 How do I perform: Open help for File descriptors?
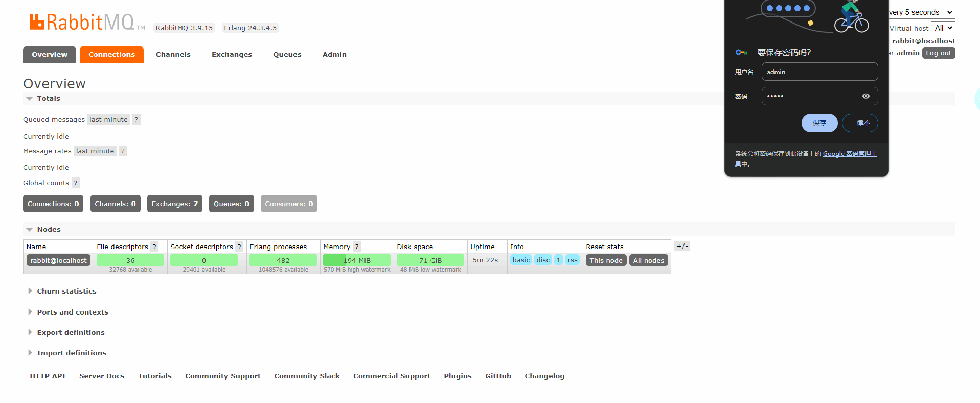click(x=154, y=247)
